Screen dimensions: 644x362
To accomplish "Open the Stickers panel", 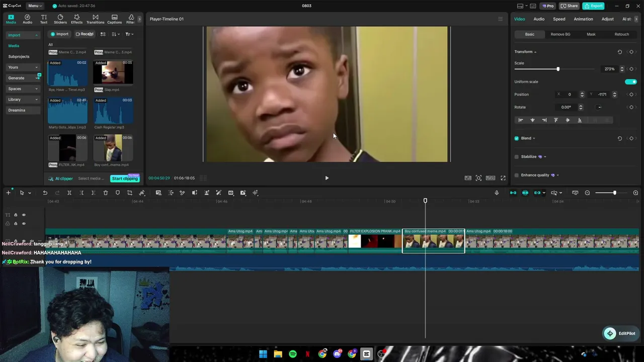I will (60, 19).
